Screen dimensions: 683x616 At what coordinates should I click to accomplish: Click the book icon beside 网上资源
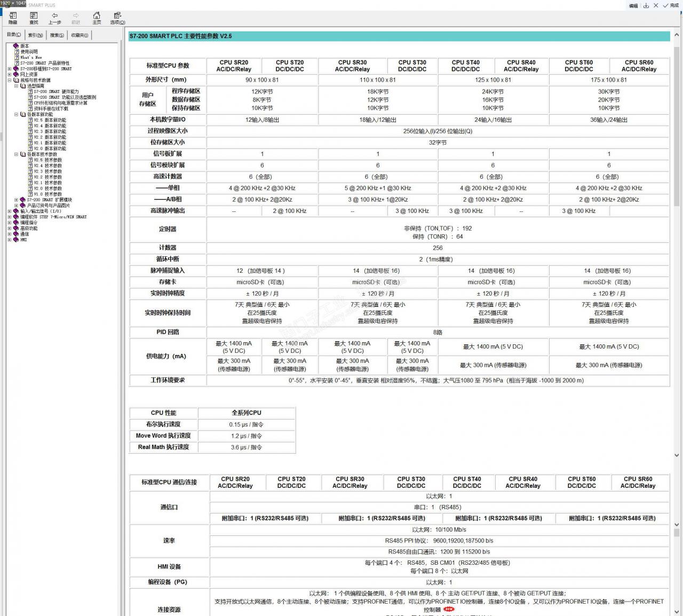(16, 74)
